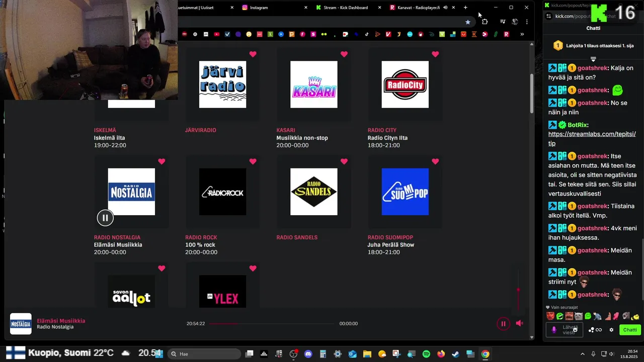Expand the bookmarks overflow chevron
The width and height of the screenshot is (644, 362).
coord(522,34)
